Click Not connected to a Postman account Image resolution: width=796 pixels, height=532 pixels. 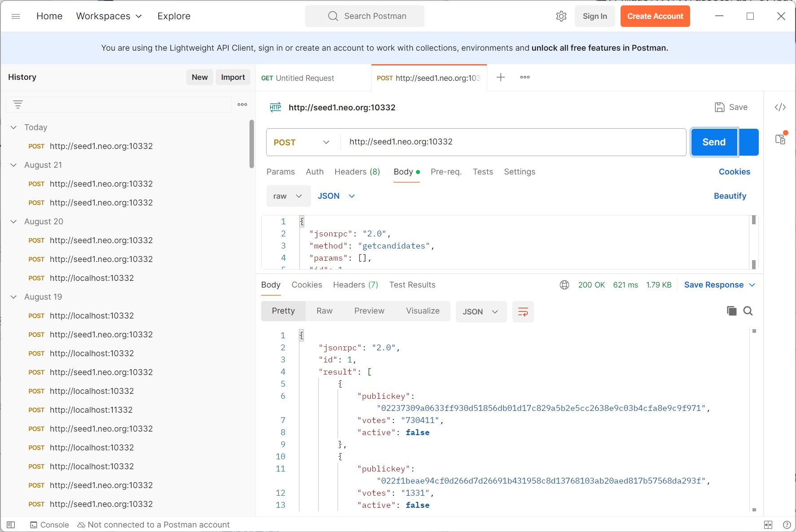(x=153, y=525)
